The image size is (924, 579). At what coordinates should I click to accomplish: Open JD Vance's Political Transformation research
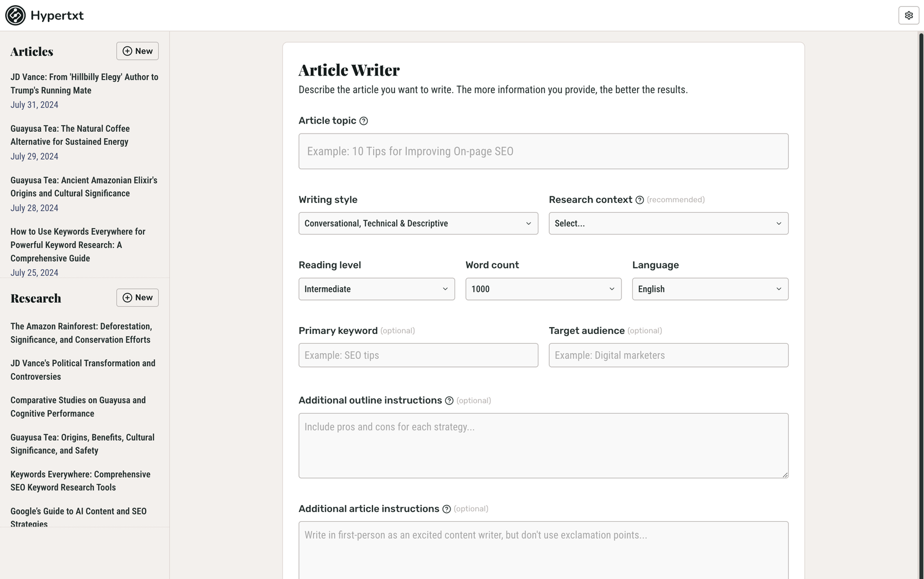[x=83, y=370]
